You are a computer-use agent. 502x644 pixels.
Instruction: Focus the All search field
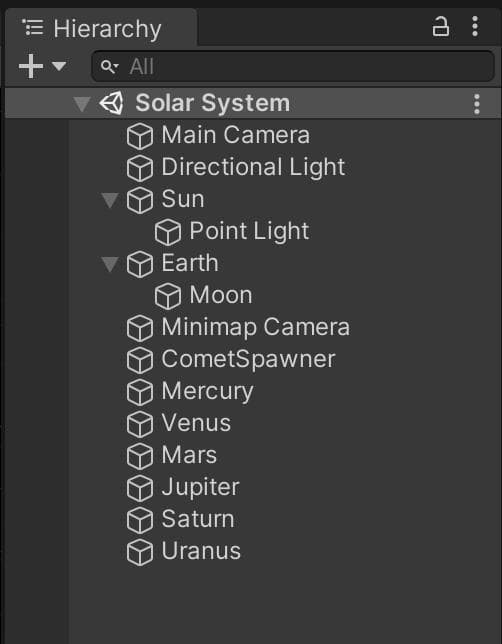(292, 66)
